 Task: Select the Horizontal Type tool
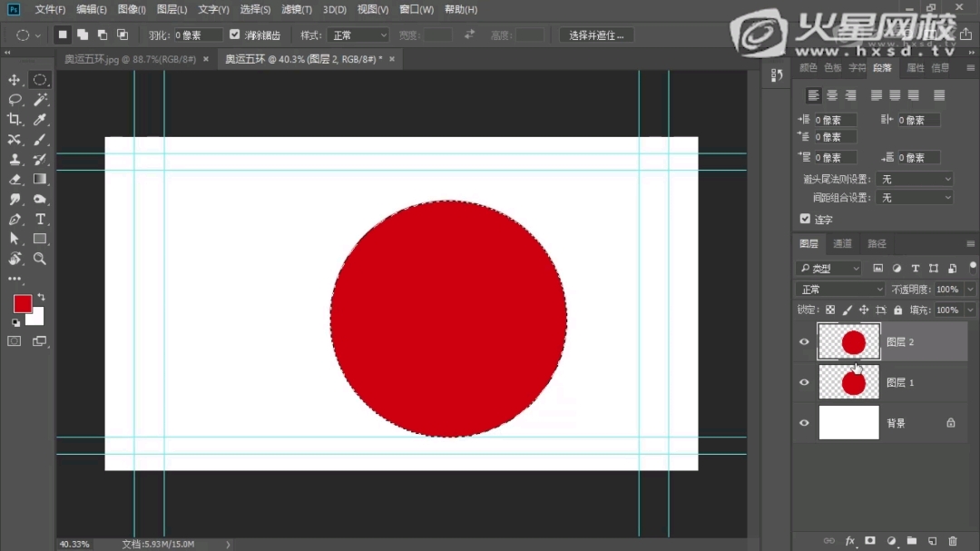(40, 220)
